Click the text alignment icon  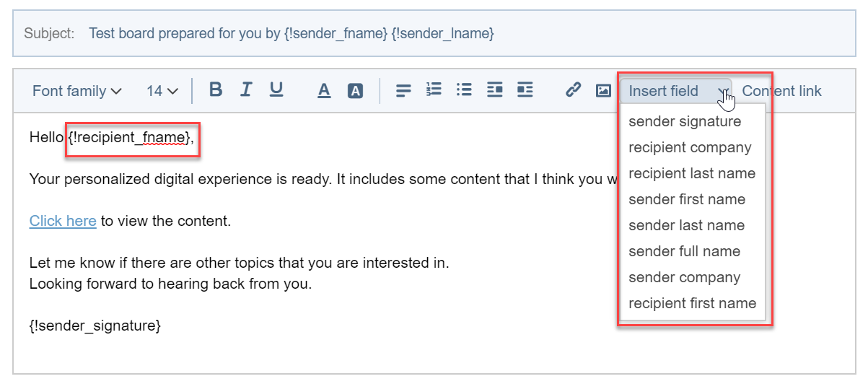[403, 91]
